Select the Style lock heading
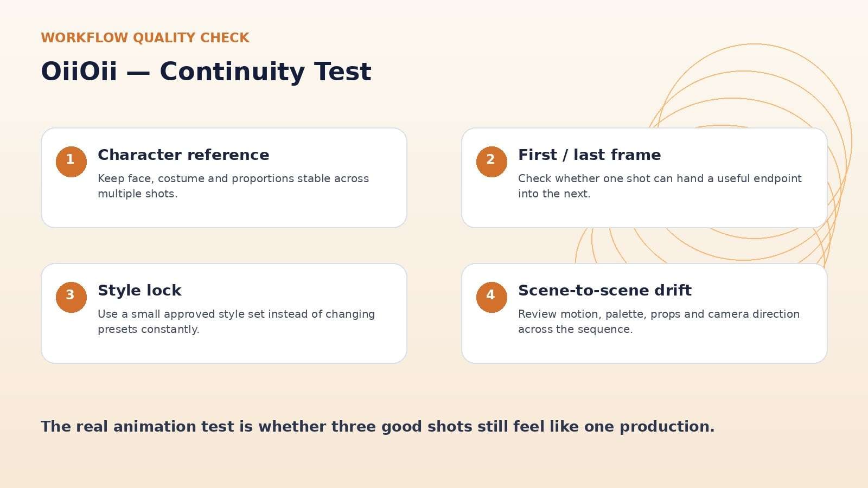Screen dimensions: 868x488 [139, 291]
